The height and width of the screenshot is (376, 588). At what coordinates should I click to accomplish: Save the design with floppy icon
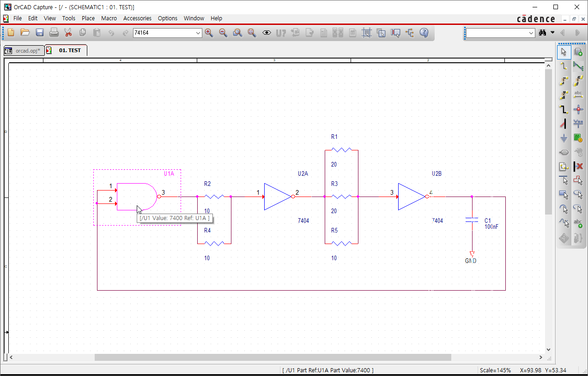click(x=40, y=33)
